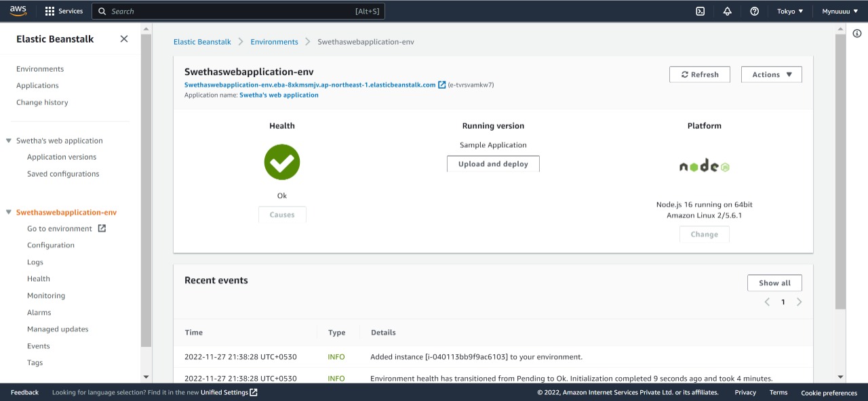Open the help question mark menu
Viewport: 868px width, 401px height.
click(x=755, y=11)
